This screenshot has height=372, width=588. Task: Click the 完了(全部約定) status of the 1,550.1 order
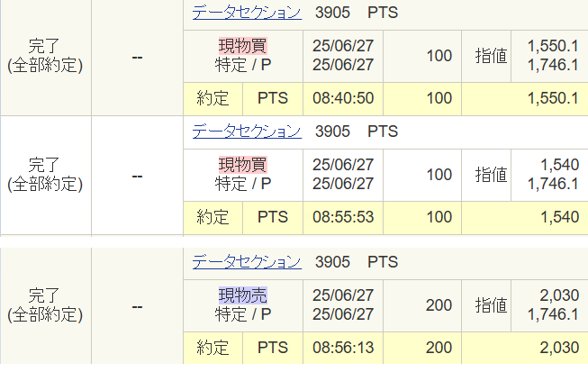[x=45, y=56]
